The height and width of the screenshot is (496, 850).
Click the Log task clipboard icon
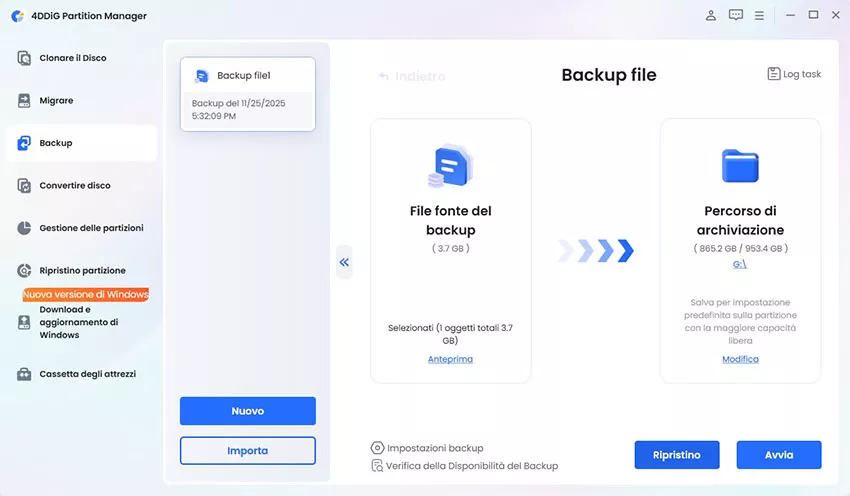click(x=774, y=74)
